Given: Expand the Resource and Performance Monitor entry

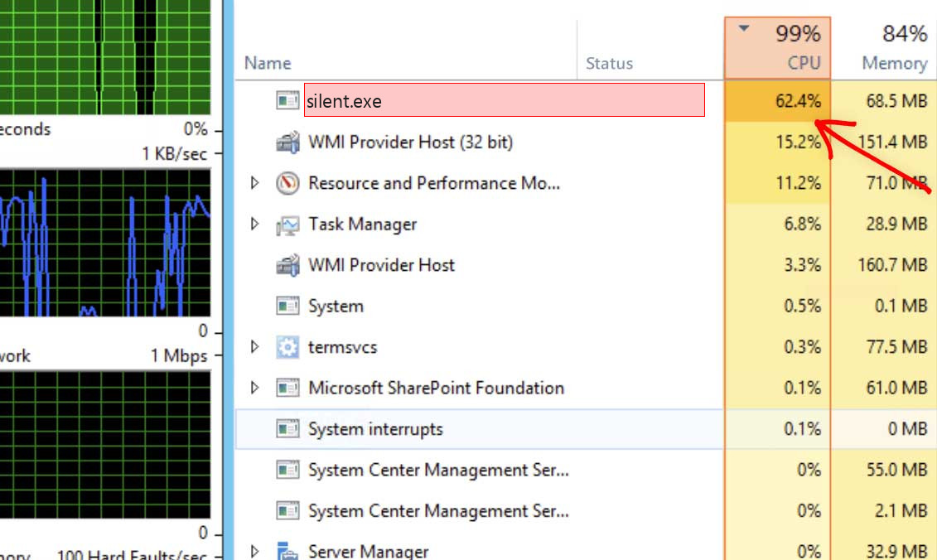Looking at the screenshot, I should pos(255,183).
